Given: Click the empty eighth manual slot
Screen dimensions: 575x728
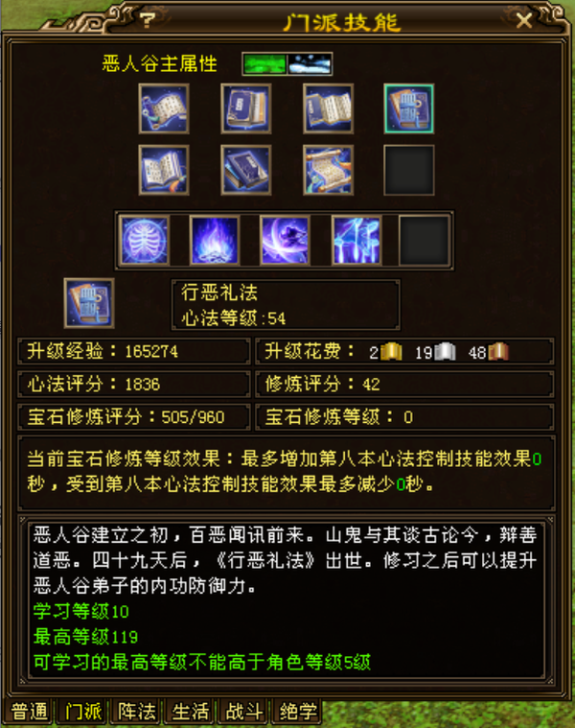Looking at the screenshot, I should [x=409, y=170].
